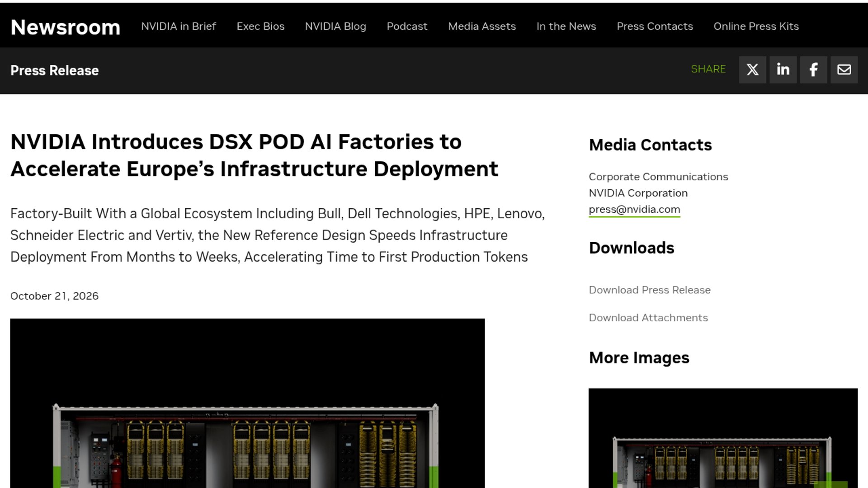Image resolution: width=868 pixels, height=488 pixels.
Task: Go to the NVIDIA Blog
Action: [x=335, y=26]
